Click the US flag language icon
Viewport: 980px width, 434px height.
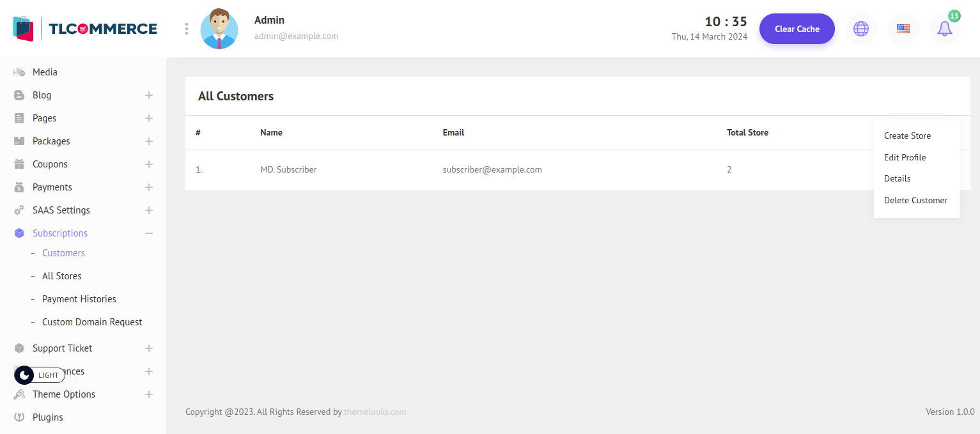(x=903, y=29)
